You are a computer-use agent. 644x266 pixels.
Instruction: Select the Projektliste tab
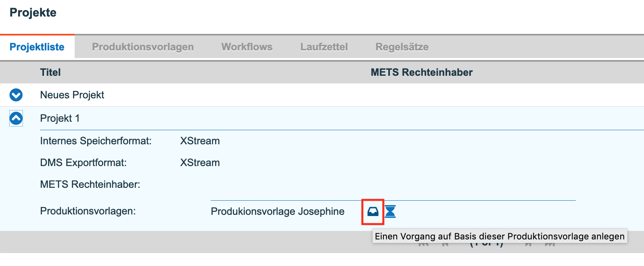tap(37, 47)
